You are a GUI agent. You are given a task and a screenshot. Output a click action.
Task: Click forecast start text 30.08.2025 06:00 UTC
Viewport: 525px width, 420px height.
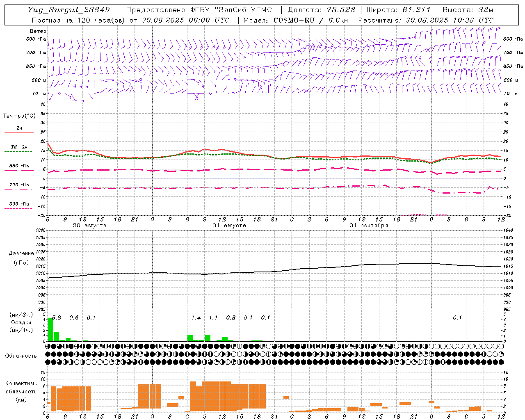point(185,20)
